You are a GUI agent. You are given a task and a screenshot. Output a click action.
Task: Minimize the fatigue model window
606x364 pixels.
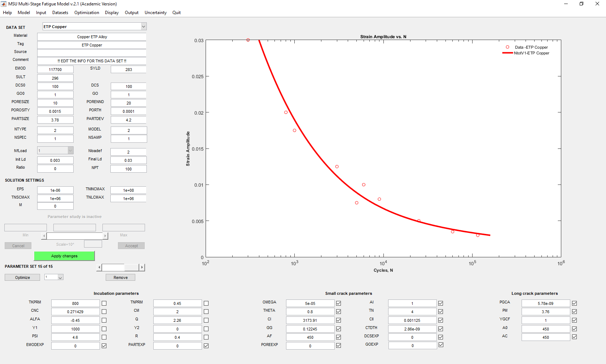point(566,4)
